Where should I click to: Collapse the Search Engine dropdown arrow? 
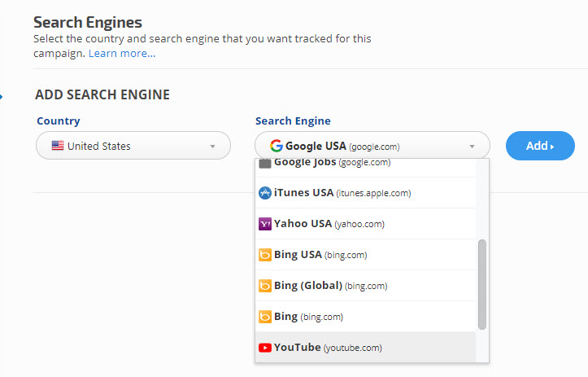pos(472,147)
